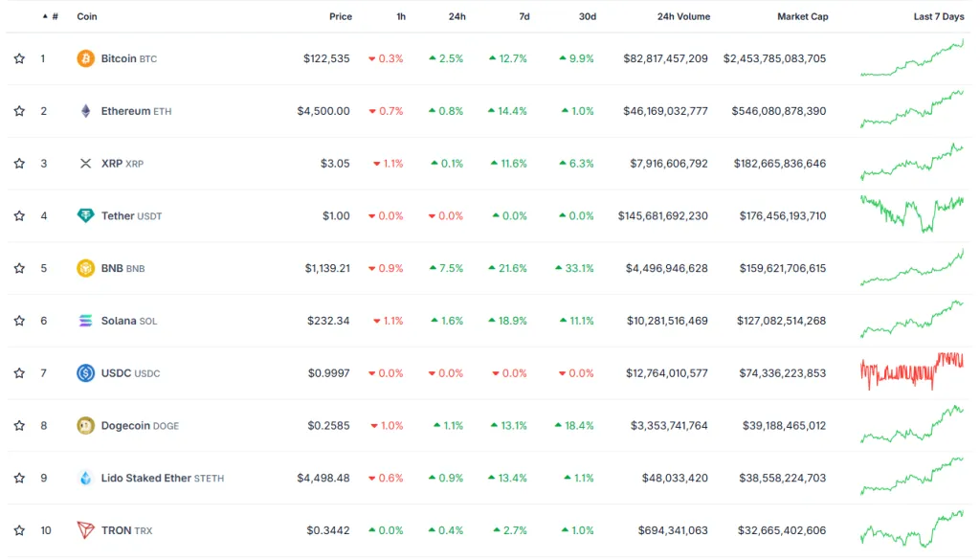The width and height of the screenshot is (980, 560).
Task: Click the Dogecoin logo icon
Action: 86,425
